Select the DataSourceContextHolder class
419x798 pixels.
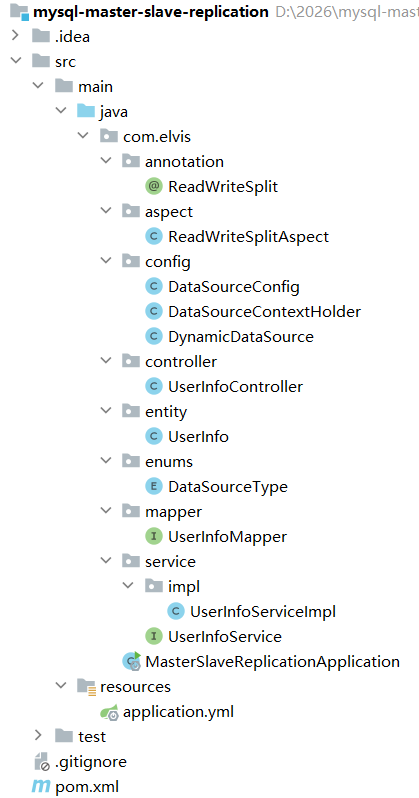pyautogui.click(x=264, y=311)
